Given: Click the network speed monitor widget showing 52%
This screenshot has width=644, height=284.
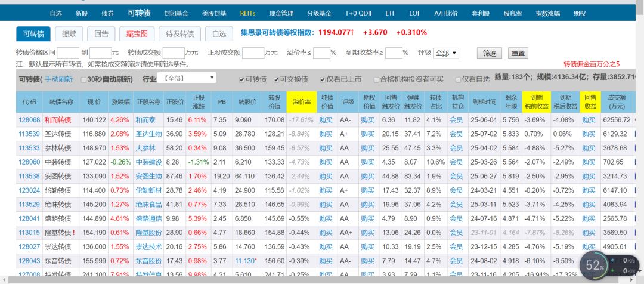Looking at the screenshot, I should pos(611,265).
